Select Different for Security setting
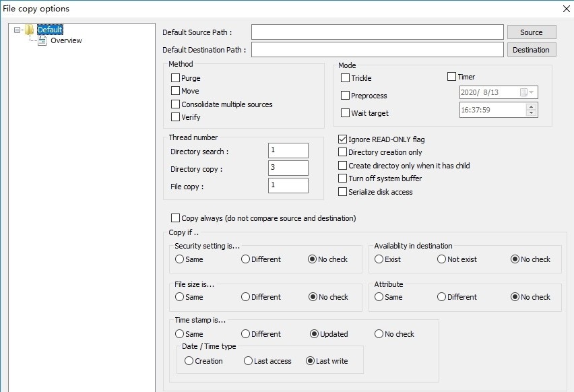The image size is (574, 392). click(x=245, y=259)
